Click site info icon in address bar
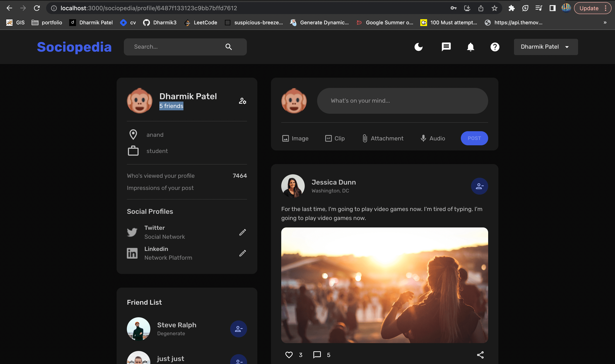 54,8
